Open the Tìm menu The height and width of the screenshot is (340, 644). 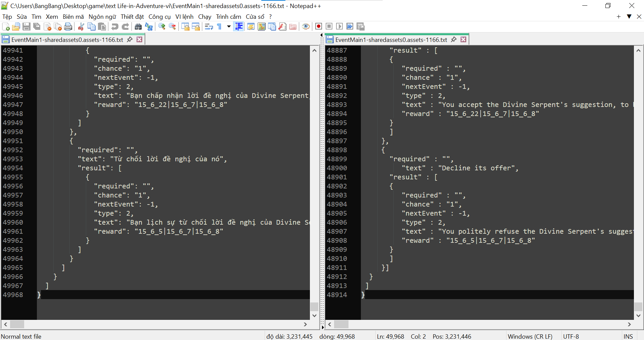coord(36,17)
